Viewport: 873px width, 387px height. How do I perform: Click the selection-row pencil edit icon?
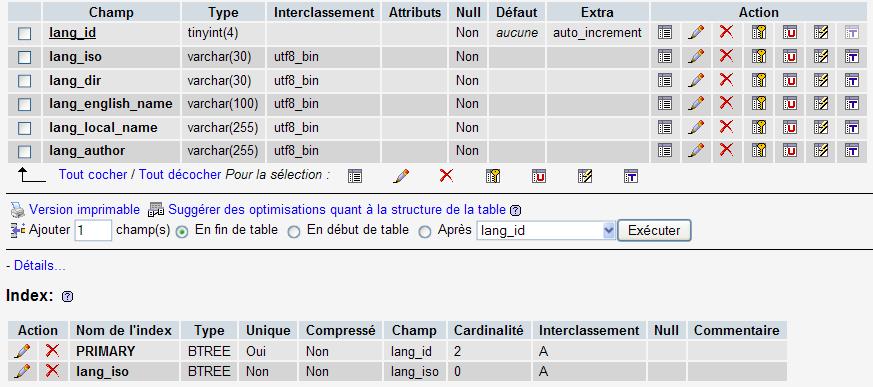point(401,176)
